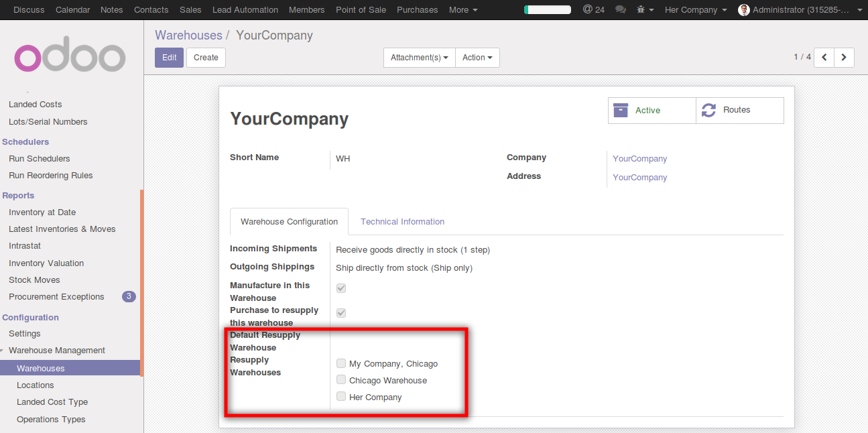The width and height of the screenshot is (868, 433).
Task: Open the @ 24 mentions notifications
Action: (x=593, y=9)
